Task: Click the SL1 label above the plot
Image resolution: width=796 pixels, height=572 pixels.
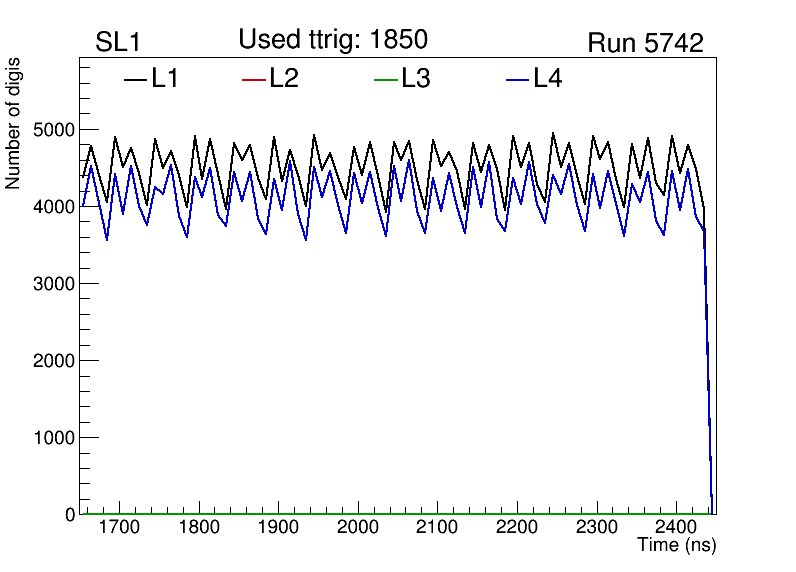Action: coord(118,43)
